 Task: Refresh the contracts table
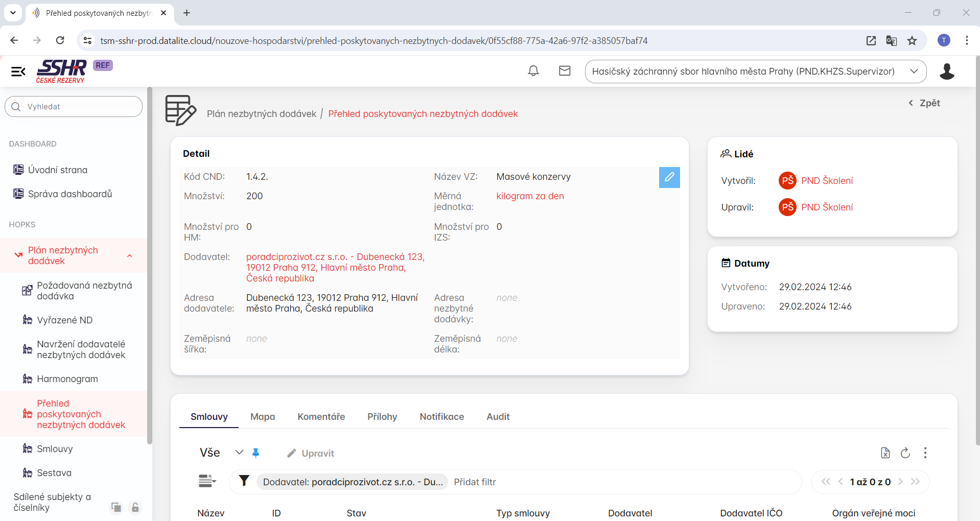click(905, 453)
